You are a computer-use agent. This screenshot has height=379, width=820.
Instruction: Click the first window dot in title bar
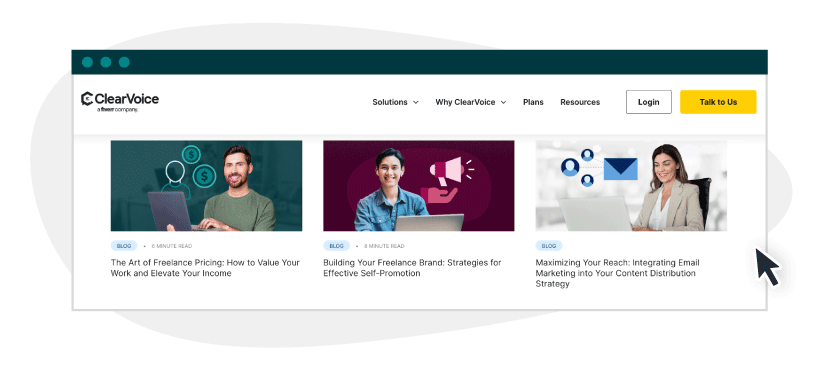87,62
